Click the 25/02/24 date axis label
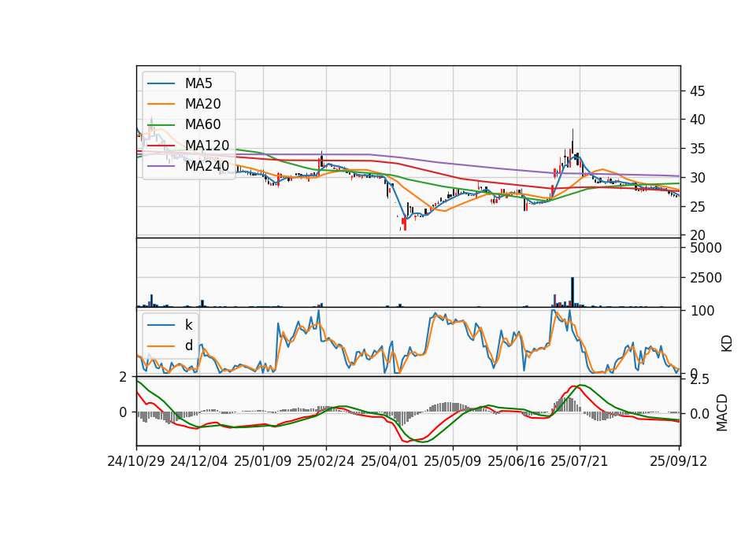Image resolution: width=756 pixels, height=543 pixels. coord(326,461)
